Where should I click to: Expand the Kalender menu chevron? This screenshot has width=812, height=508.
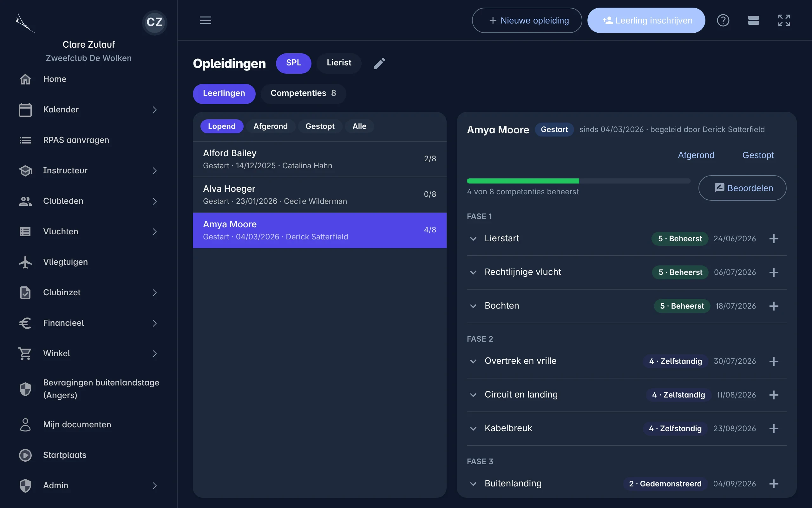[154, 110]
